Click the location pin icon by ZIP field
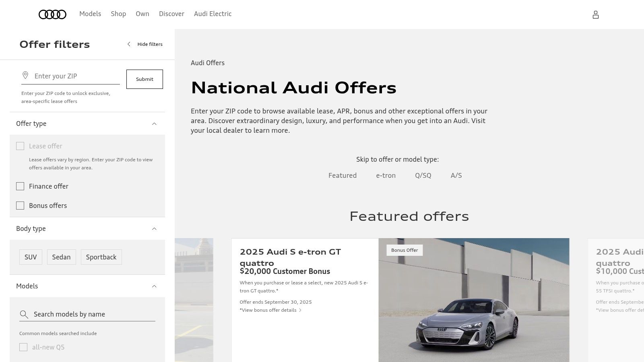Viewport: 644px width, 362px height. tap(25, 76)
